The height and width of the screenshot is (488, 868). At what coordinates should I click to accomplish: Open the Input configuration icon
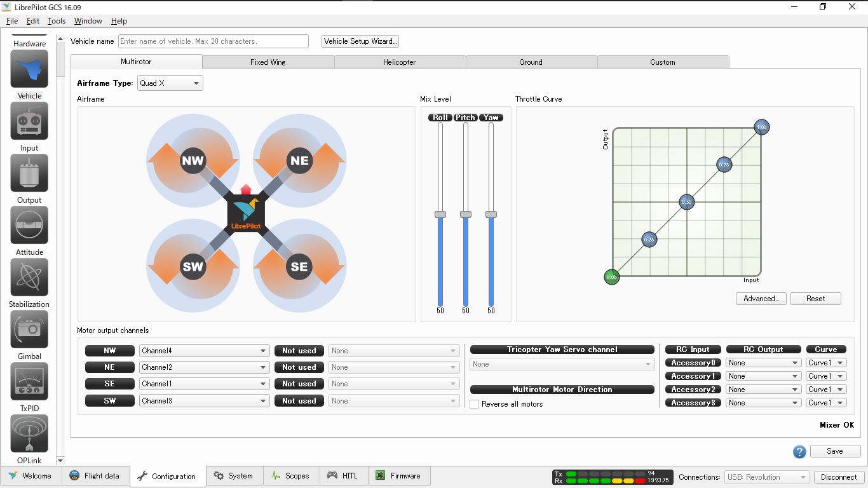click(29, 121)
